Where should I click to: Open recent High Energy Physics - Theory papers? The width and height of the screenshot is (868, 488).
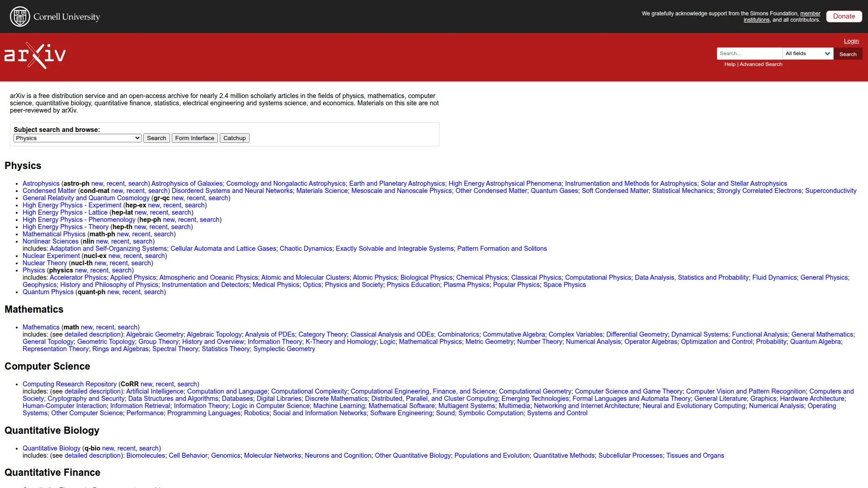(x=159, y=227)
